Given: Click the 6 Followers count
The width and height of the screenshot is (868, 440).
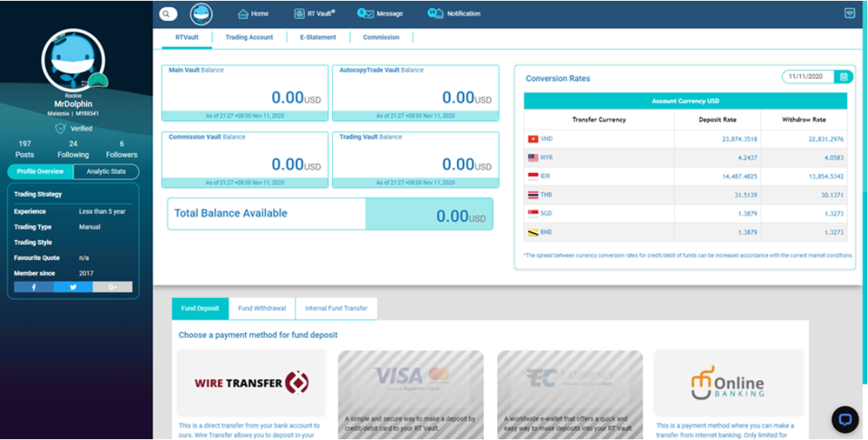Looking at the screenshot, I should (121, 149).
